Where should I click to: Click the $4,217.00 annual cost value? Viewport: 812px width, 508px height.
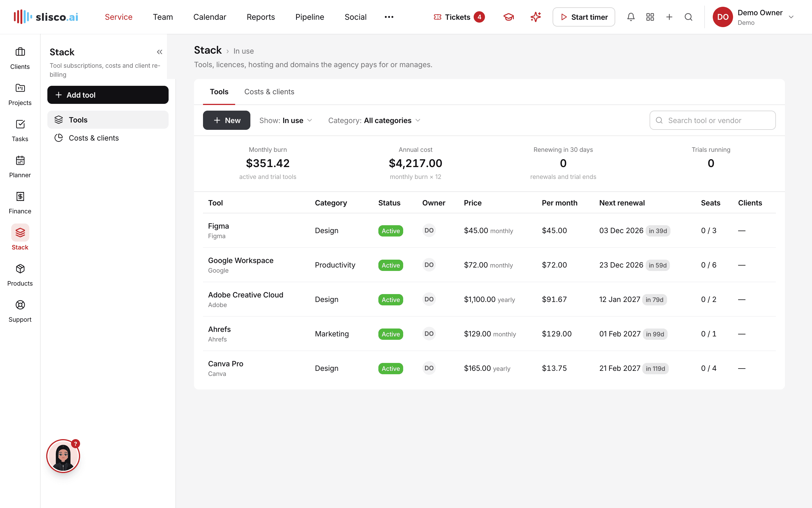pyautogui.click(x=415, y=163)
